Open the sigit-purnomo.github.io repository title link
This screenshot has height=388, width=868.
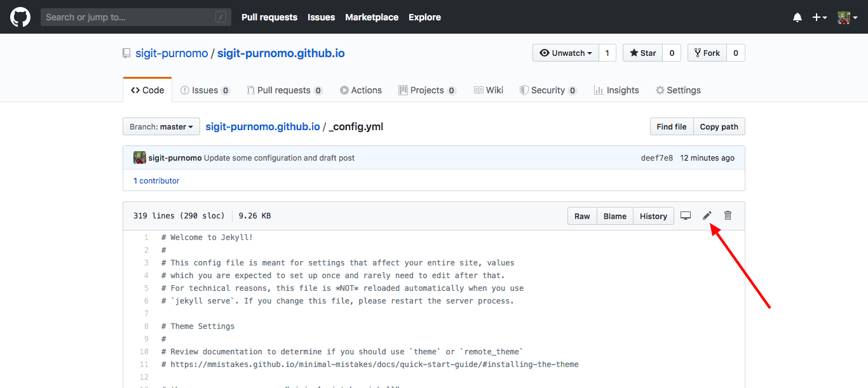coord(281,53)
